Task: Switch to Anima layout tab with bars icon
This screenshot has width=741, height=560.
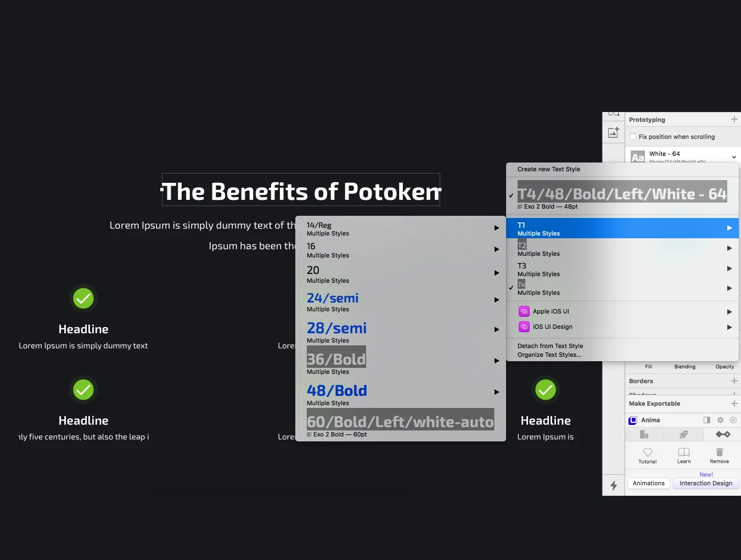Action: pos(644,434)
